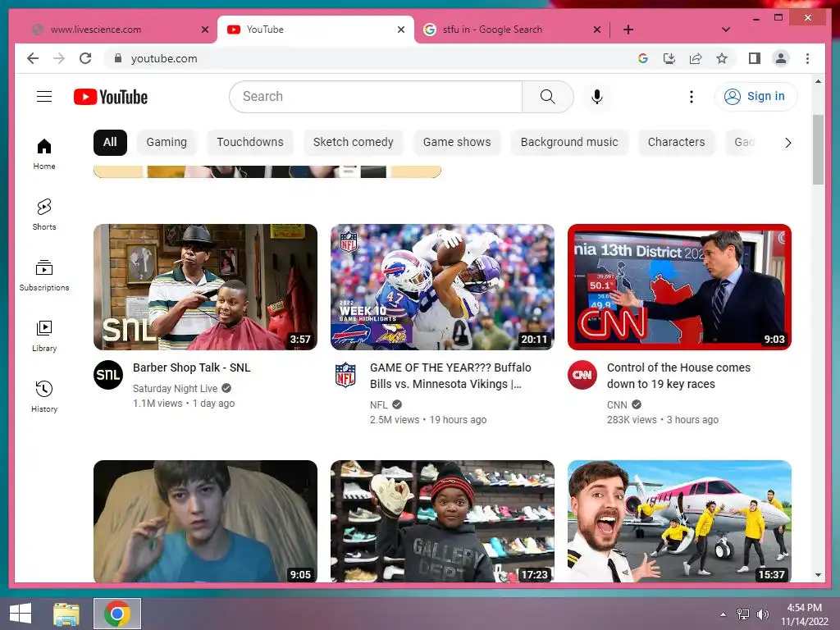The image size is (840, 630).
Task: Close the Google Search tab
Action: coord(597,30)
